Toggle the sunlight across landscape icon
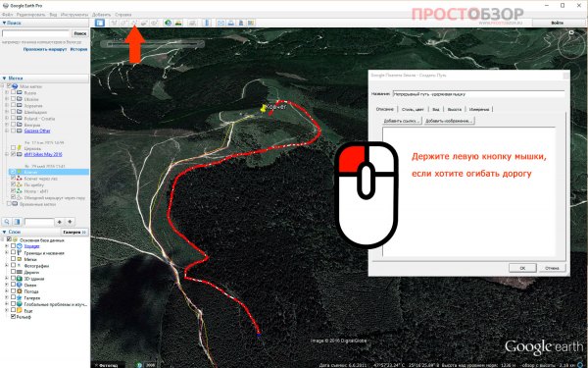 [178, 23]
